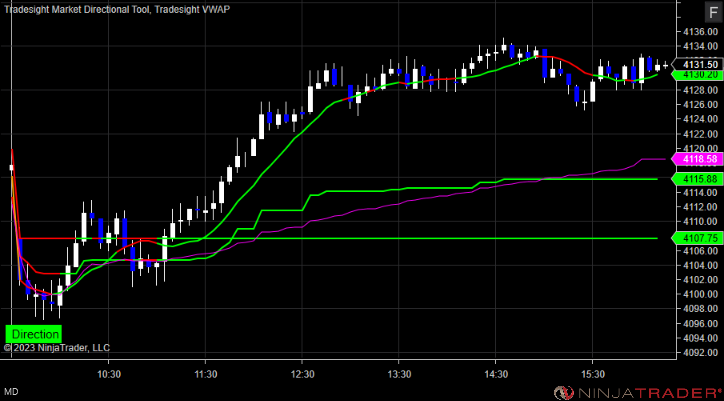Click the green 4115.88 price marker
Screen dimensions: 724x401
(697, 179)
